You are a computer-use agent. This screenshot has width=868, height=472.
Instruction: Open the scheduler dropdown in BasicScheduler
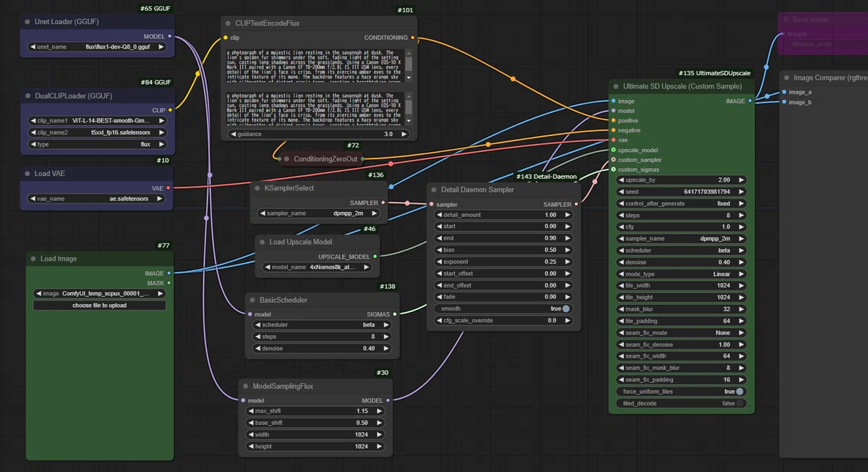(x=323, y=325)
